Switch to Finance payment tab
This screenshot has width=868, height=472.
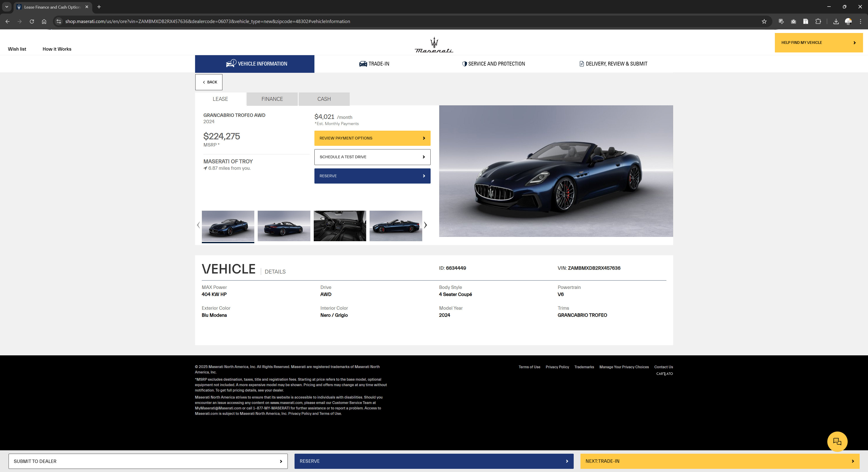tap(272, 99)
